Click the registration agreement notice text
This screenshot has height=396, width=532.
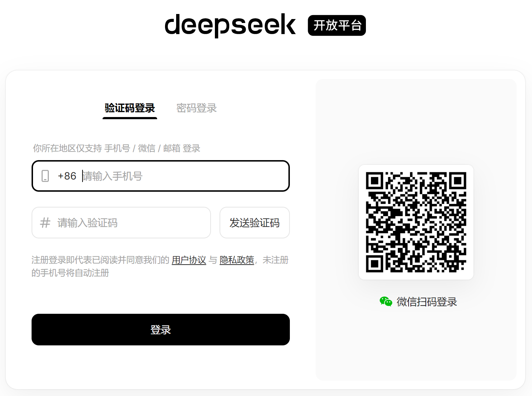[160, 266]
